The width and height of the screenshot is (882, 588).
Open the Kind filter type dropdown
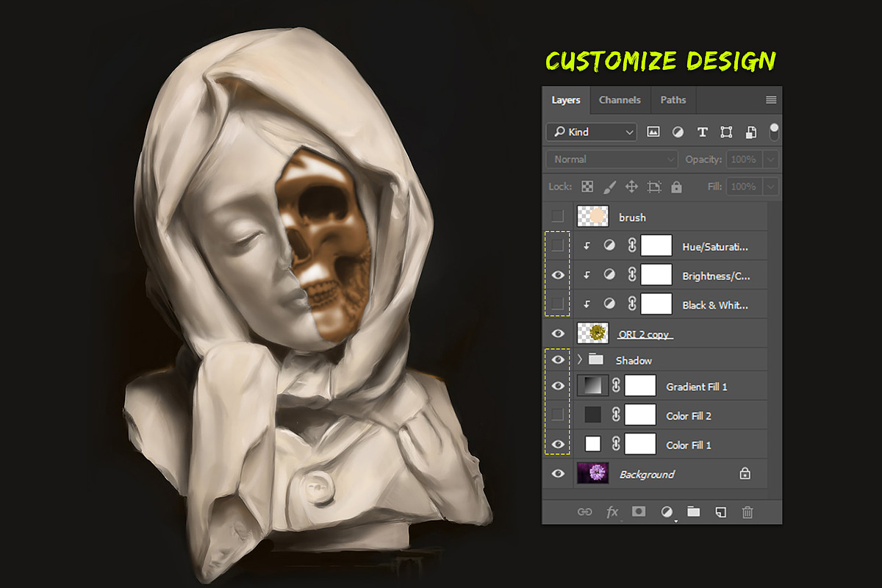(592, 132)
